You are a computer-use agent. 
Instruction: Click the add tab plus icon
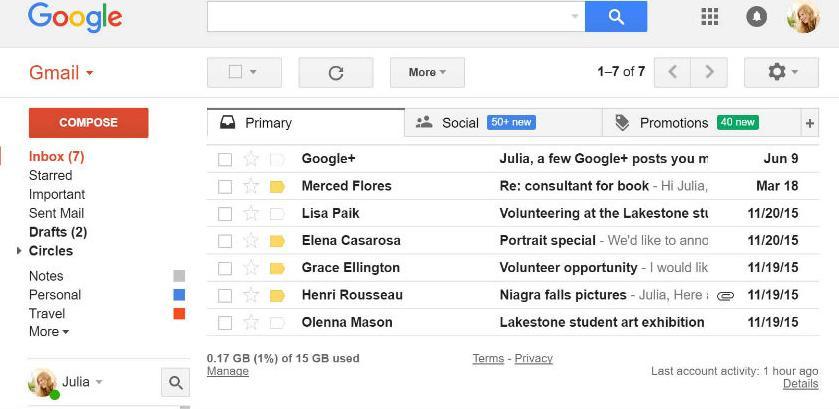(x=810, y=123)
